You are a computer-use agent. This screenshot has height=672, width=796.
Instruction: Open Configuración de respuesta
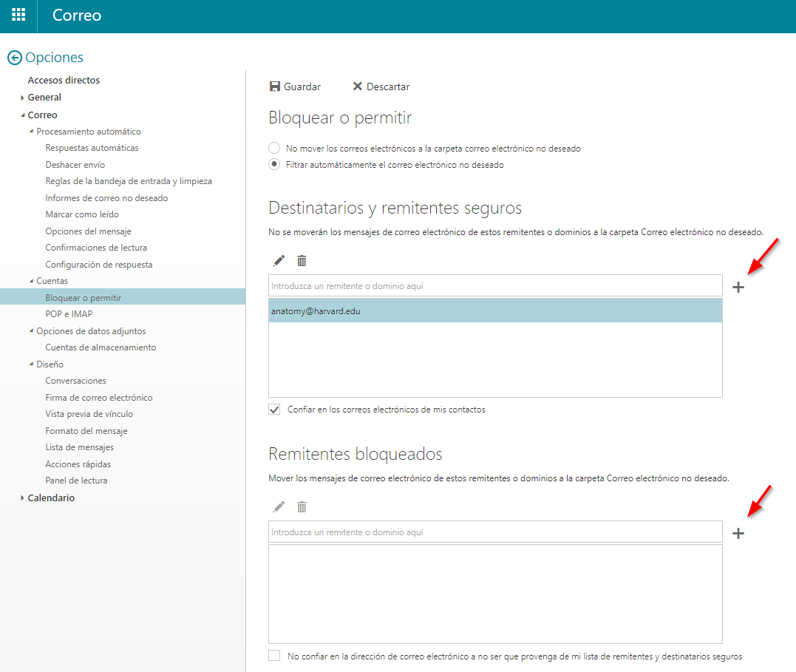pyautogui.click(x=99, y=264)
